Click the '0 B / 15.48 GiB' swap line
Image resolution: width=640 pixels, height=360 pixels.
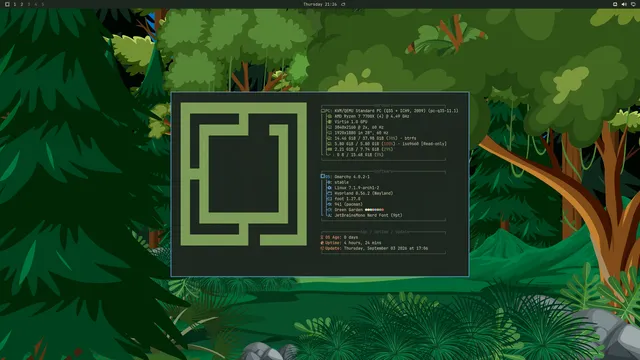click(360, 155)
